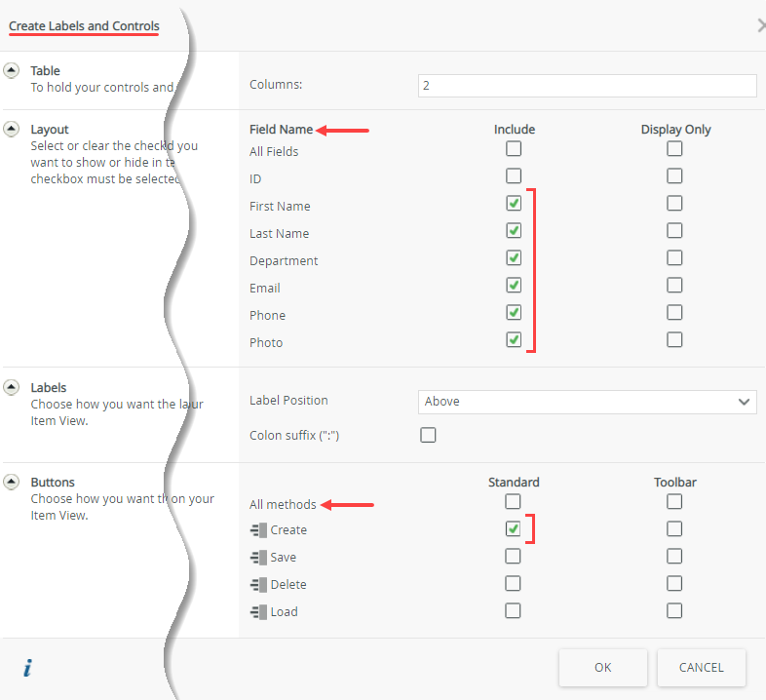Click the OK button

pos(603,668)
